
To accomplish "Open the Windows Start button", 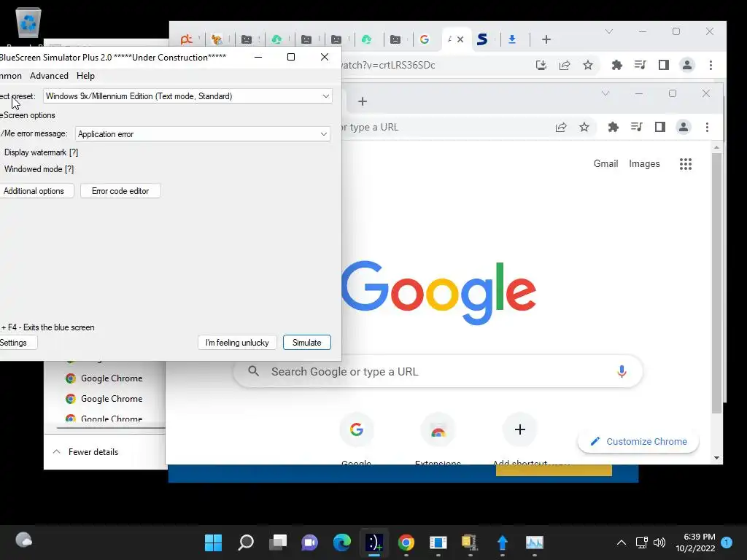I will coord(213,542).
